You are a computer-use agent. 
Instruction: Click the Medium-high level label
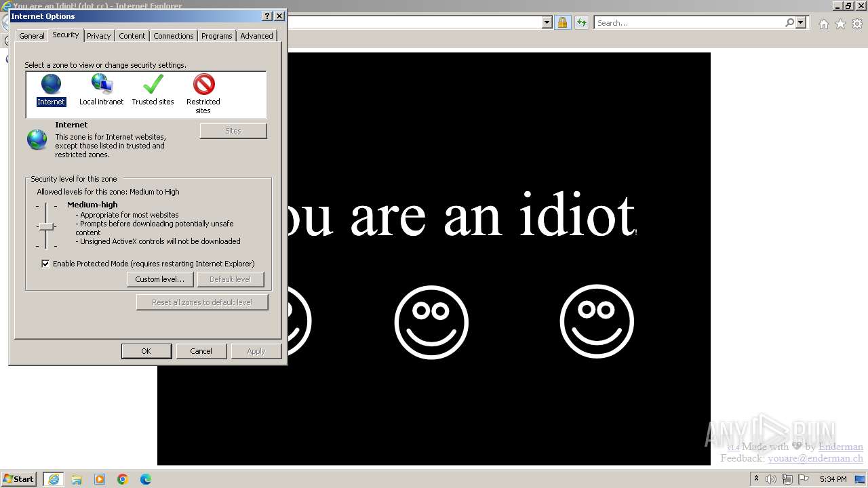click(92, 205)
